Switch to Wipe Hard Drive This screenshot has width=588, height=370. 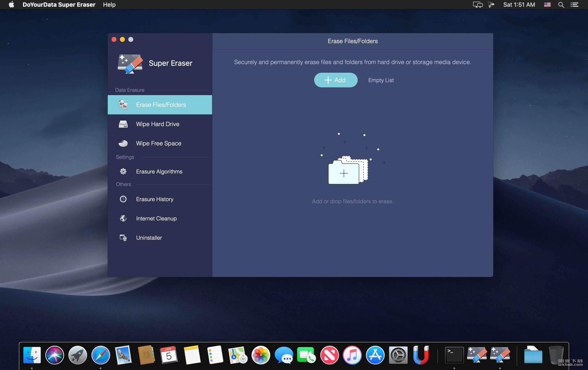coord(160,124)
